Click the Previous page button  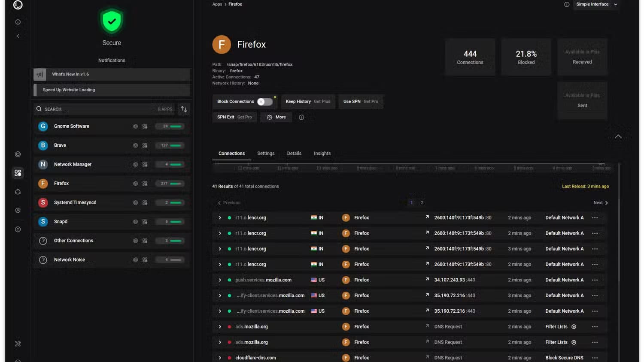(x=229, y=203)
